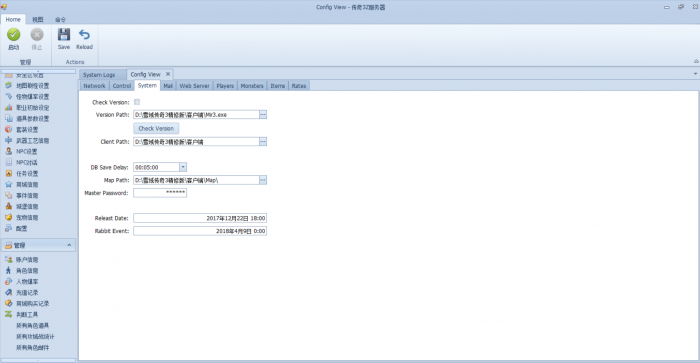Click the Save floppy disk icon

pyautogui.click(x=64, y=34)
